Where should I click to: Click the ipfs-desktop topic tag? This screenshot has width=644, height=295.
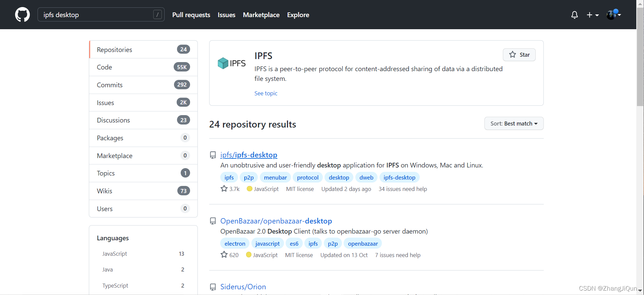point(399,178)
